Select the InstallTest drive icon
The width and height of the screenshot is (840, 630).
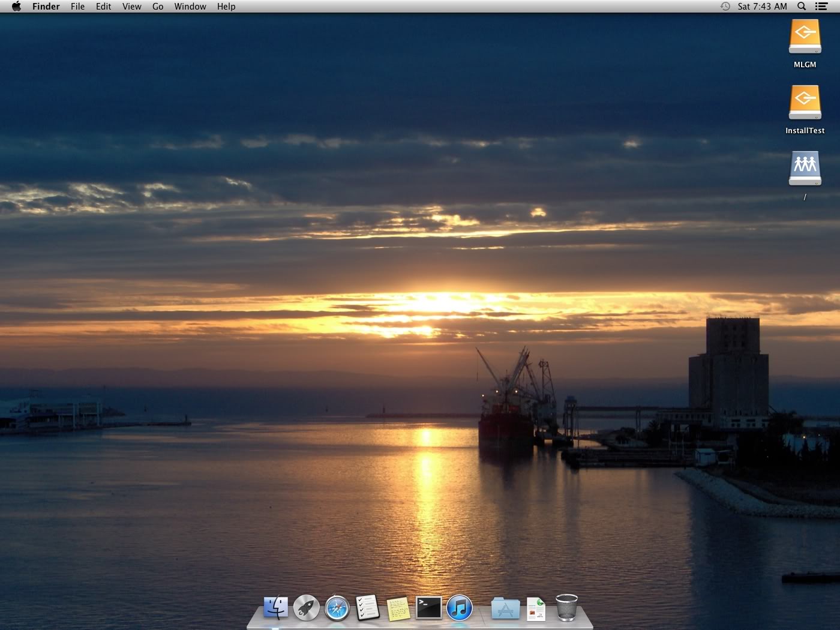pyautogui.click(x=805, y=103)
